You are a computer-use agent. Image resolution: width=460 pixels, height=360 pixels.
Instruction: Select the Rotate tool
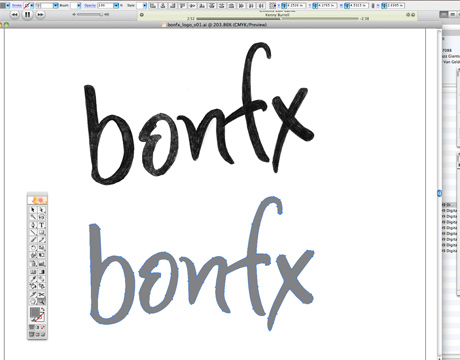click(x=33, y=248)
